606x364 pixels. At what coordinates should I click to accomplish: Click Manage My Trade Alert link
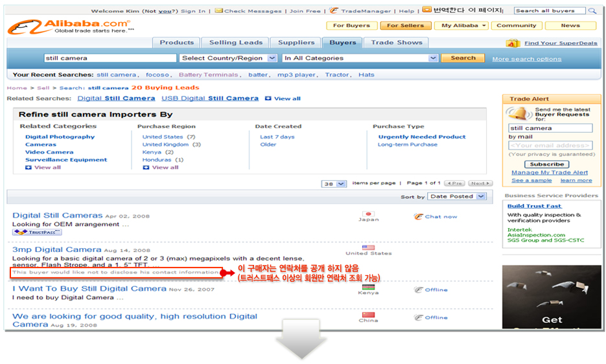550,173
